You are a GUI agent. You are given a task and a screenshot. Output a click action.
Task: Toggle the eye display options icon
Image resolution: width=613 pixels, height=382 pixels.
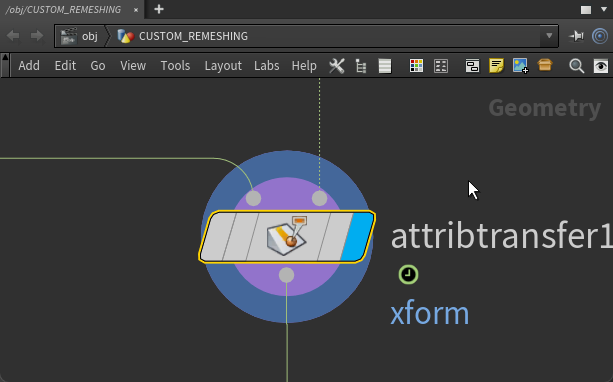coord(601,66)
